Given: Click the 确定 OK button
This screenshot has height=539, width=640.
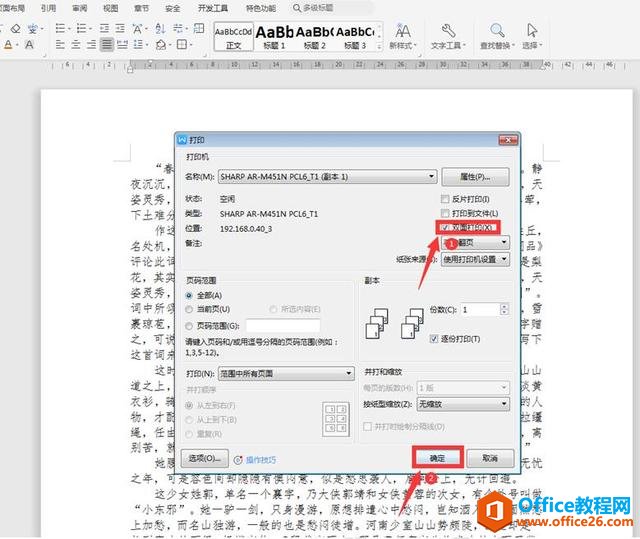Looking at the screenshot, I should coord(438,458).
